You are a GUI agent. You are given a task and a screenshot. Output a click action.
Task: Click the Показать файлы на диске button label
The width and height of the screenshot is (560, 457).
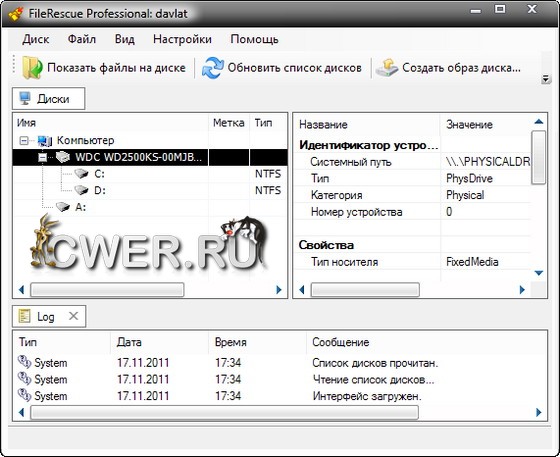[x=116, y=67]
